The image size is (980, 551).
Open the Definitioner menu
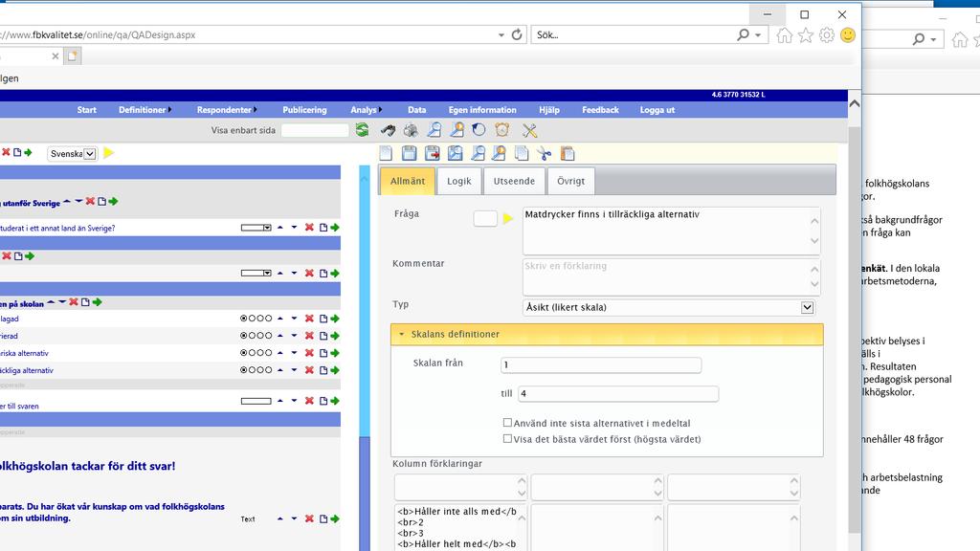tap(145, 110)
